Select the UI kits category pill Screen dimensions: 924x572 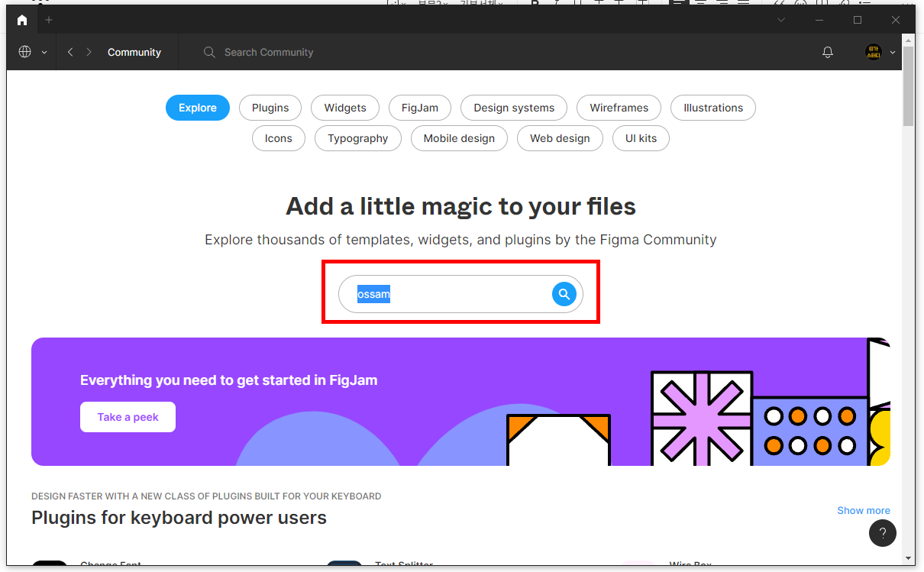pos(641,138)
